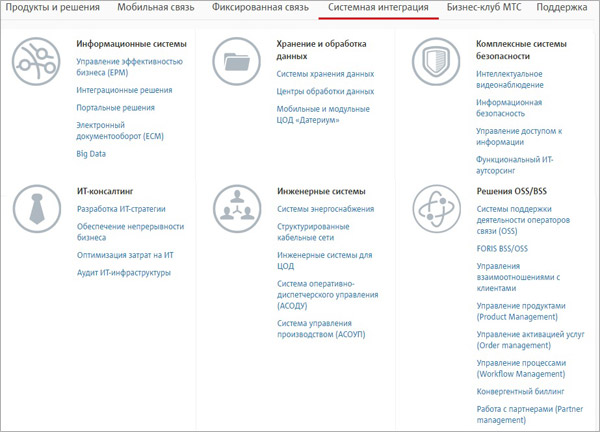
Task: Open Системы энергоснабжения link
Action: [326, 209]
